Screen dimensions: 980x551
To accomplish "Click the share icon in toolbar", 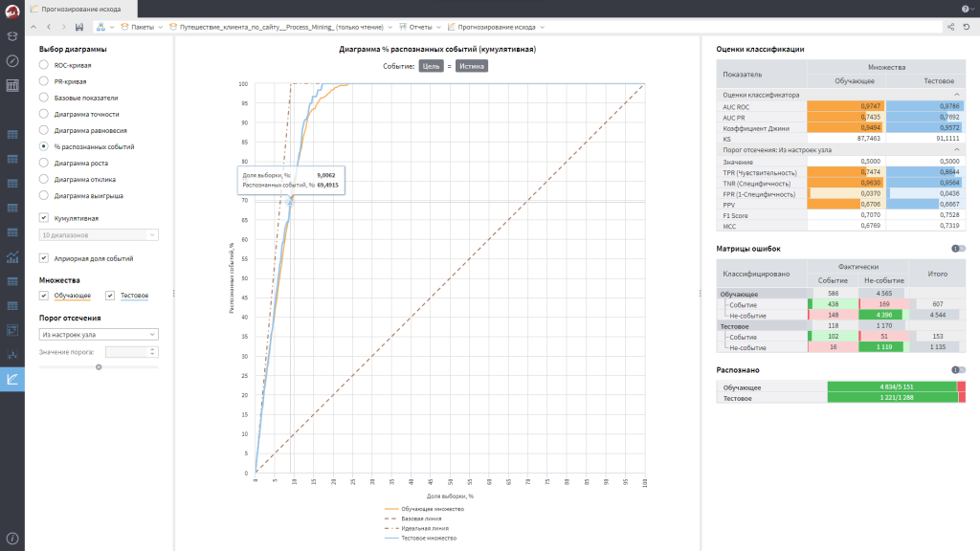I will pos(950,27).
